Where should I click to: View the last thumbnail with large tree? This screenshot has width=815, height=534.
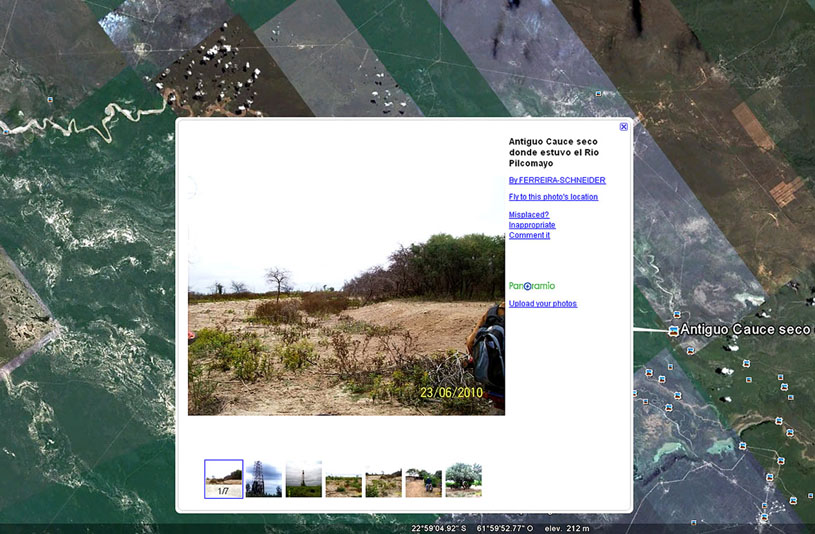[463, 479]
